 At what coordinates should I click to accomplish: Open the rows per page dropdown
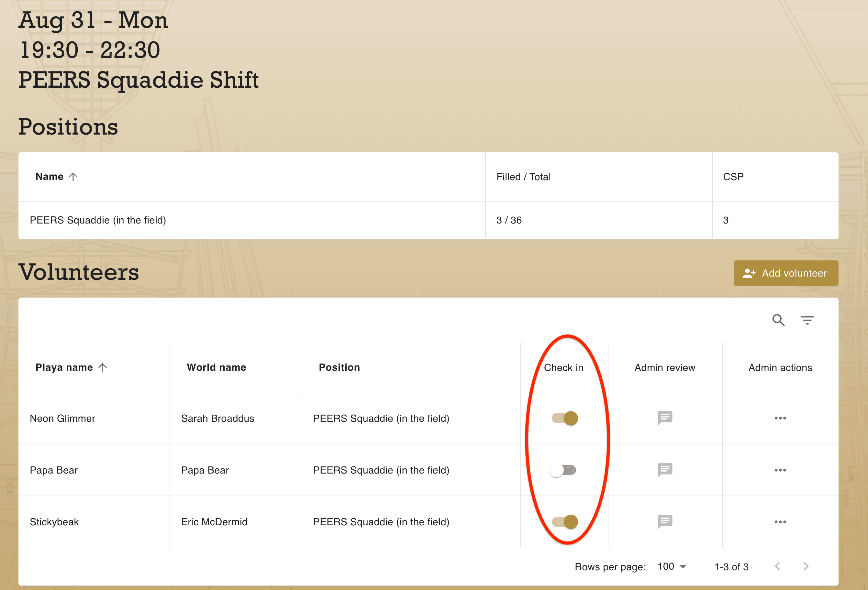pos(672,566)
